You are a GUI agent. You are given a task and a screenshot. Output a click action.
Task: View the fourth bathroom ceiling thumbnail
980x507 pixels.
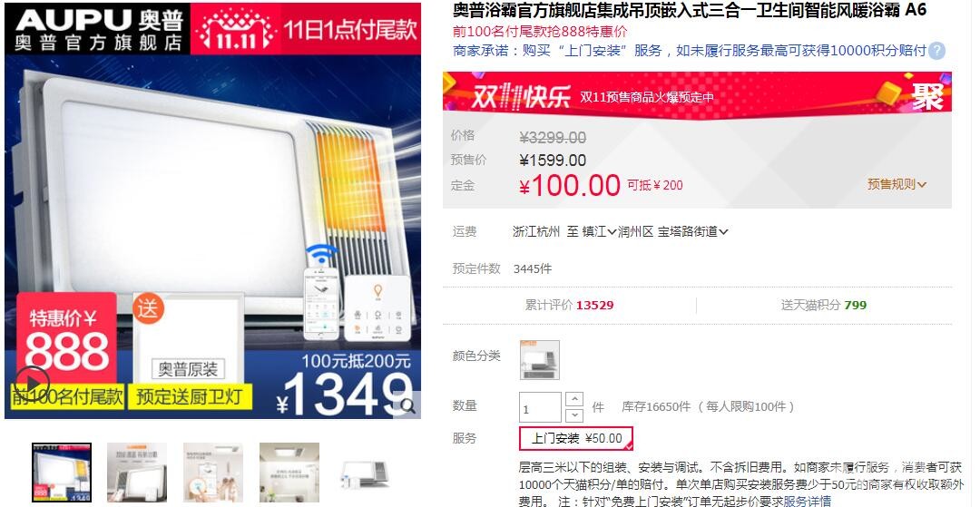(289, 473)
